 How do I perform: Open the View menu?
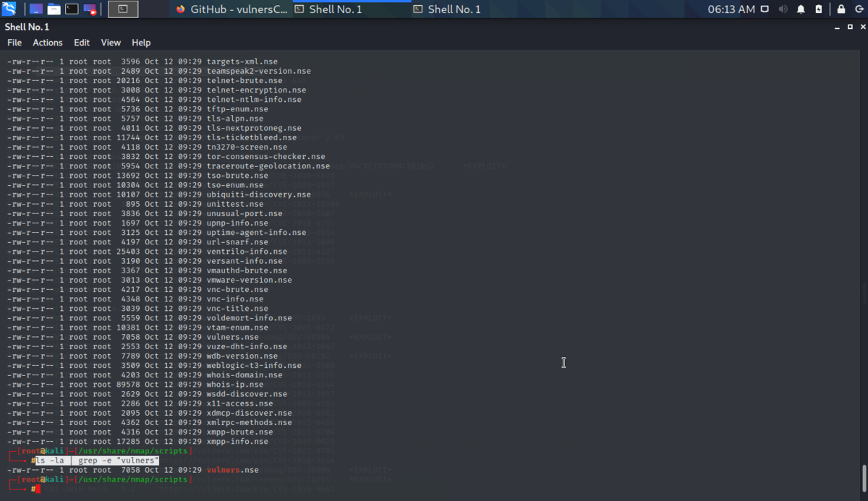point(111,43)
